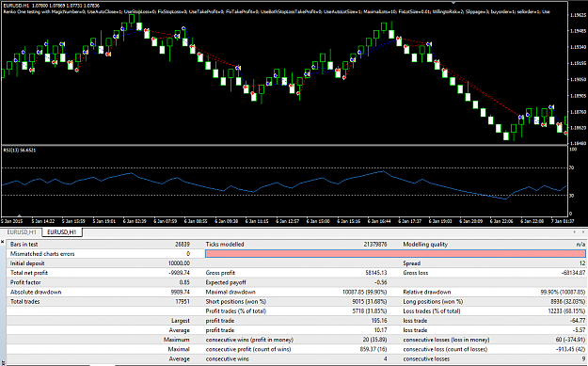Viewport: 588px width, 366px height.
Task: Click the RSI 70 level dashed line
Action: [x=285, y=168]
